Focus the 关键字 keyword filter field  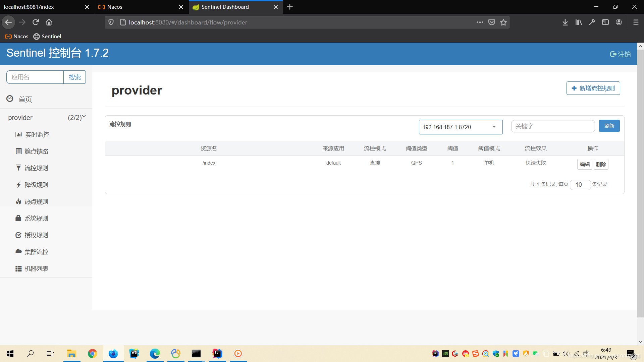tap(553, 126)
